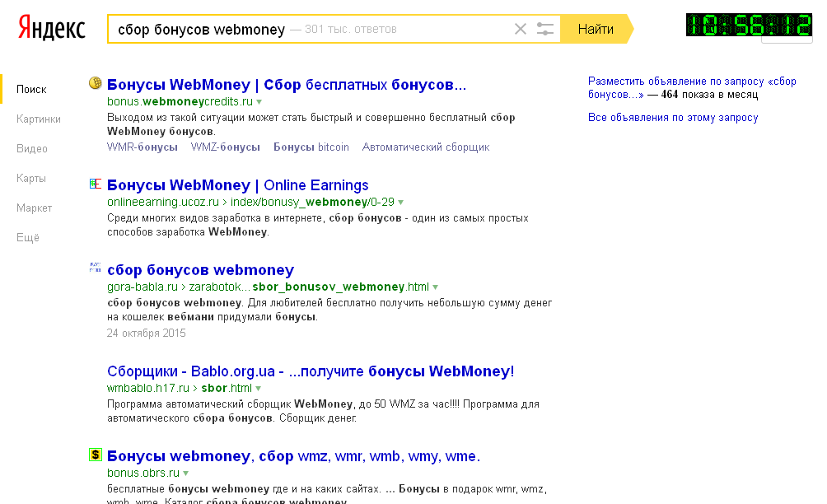
Task: Click Все объявления по этому запросу link
Action: pyautogui.click(x=673, y=118)
